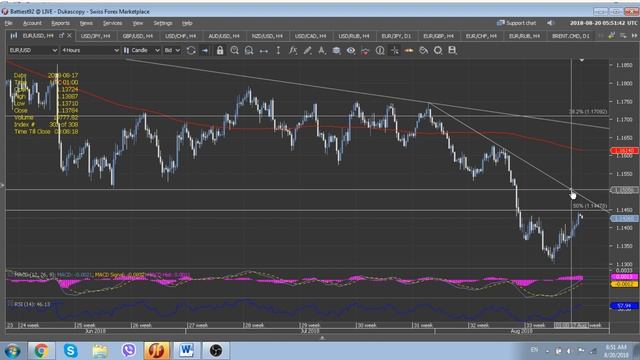Click the red magnet toolbar icon
Viewport: 640px width, 360px height.
pos(365,51)
